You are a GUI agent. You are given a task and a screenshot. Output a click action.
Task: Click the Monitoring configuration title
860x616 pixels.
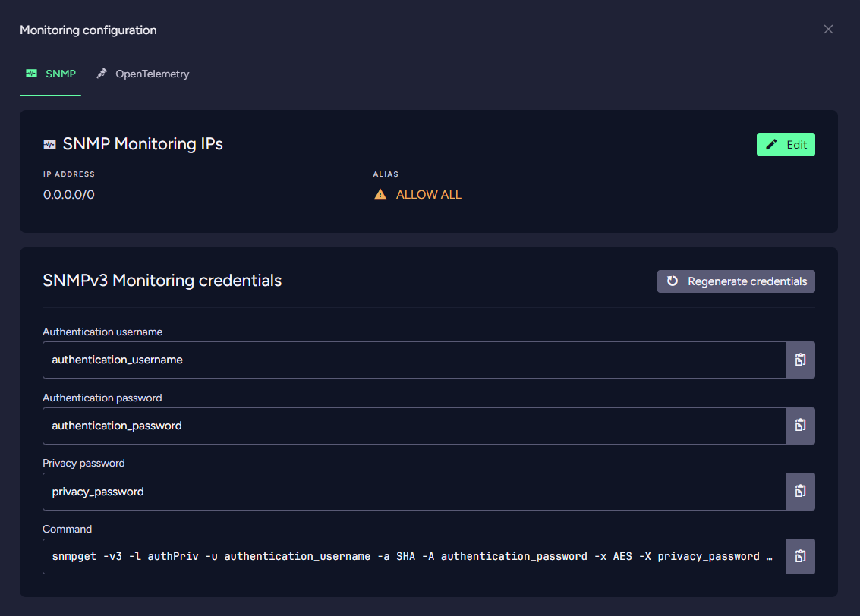(x=88, y=30)
